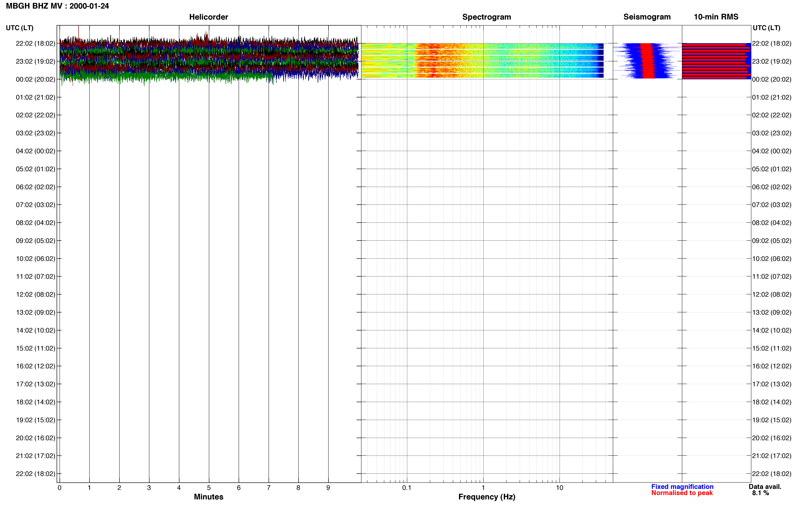Click right time label 14:02 (10:02)
This screenshot has width=812, height=508.
(771, 331)
